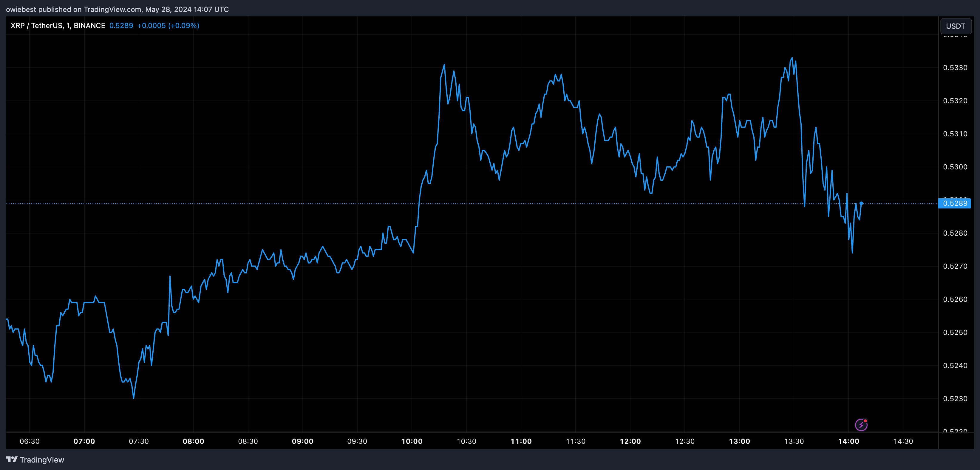Click the 10:30 time axis label
This screenshot has width=980, height=470.
(466, 441)
